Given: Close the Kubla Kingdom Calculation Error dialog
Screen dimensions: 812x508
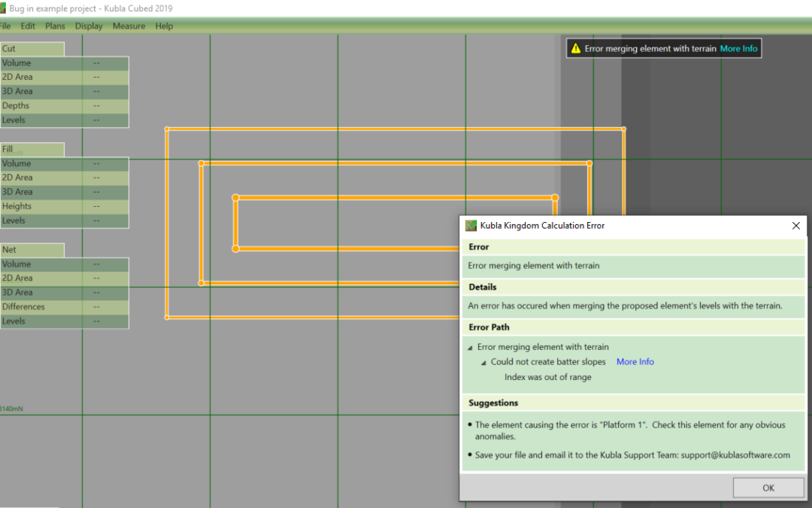Looking at the screenshot, I should 796,226.
